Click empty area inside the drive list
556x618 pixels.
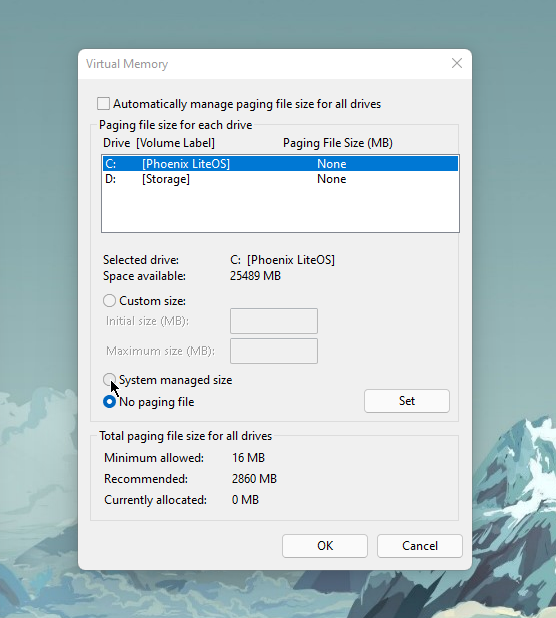pyautogui.click(x=280, y=209)
